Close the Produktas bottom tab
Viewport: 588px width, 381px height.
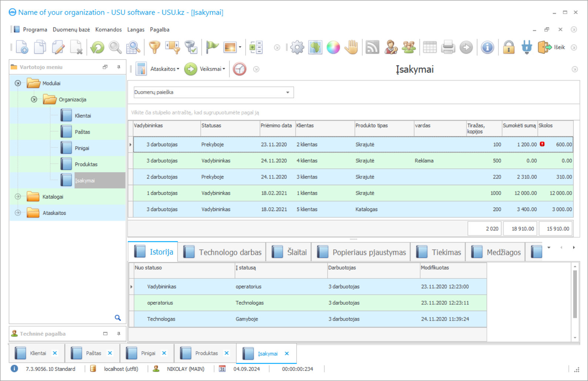click(227, 353)
